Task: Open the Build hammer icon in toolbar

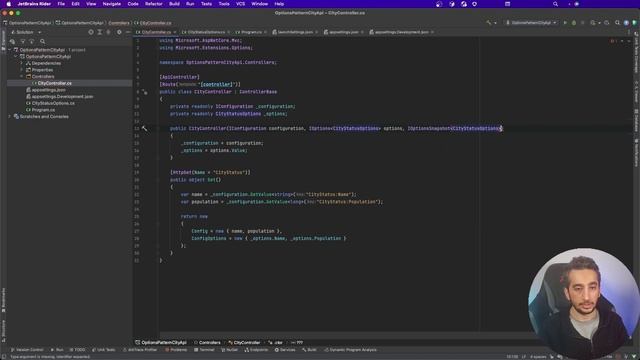Action: click(489, 23)
